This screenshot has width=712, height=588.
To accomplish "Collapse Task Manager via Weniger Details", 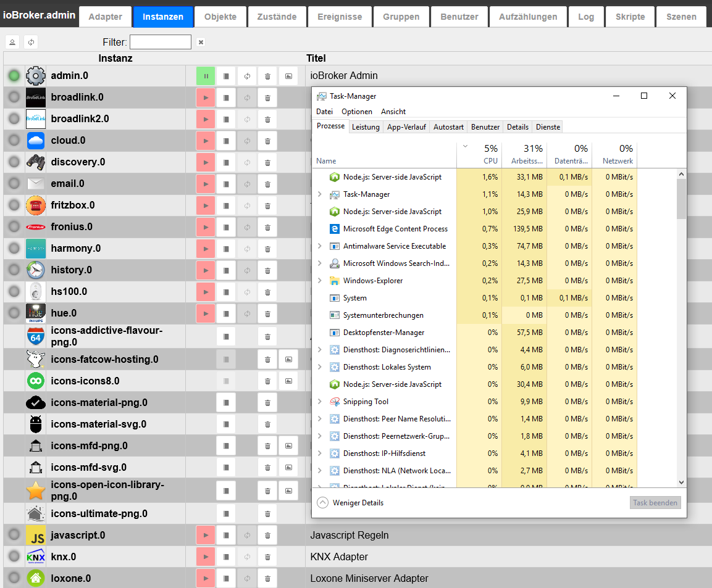I will (350, 503).
